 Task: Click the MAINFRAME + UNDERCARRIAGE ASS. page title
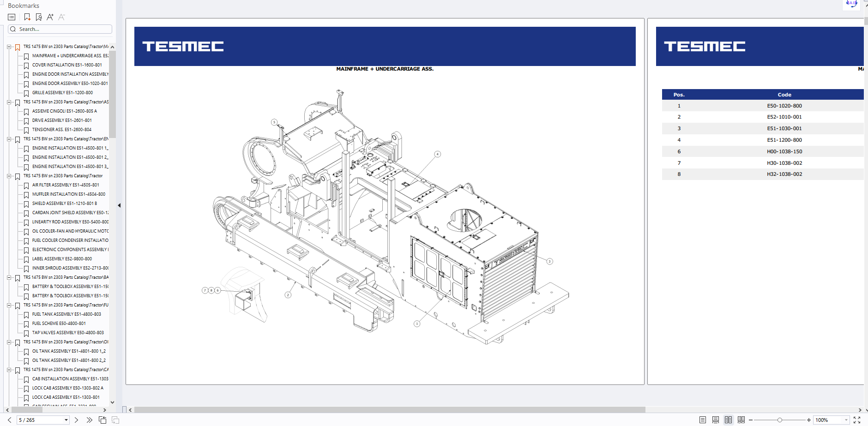pyautogui.click(x=385, y=69)
